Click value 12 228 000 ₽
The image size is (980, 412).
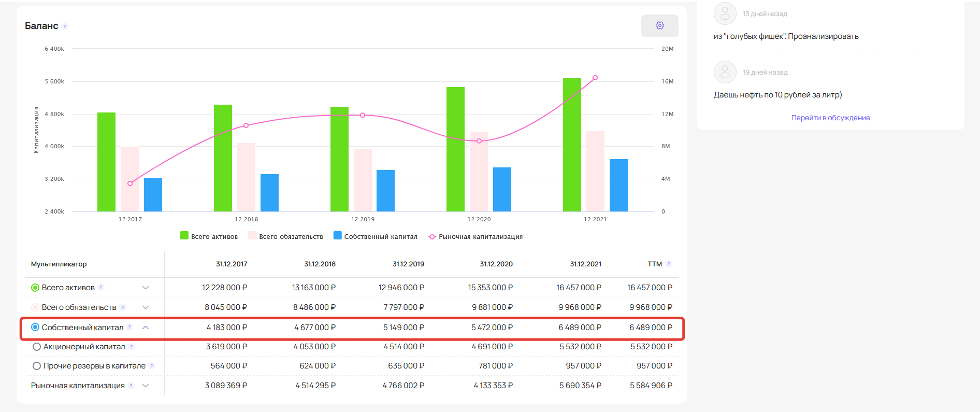[x=224, y=288]
